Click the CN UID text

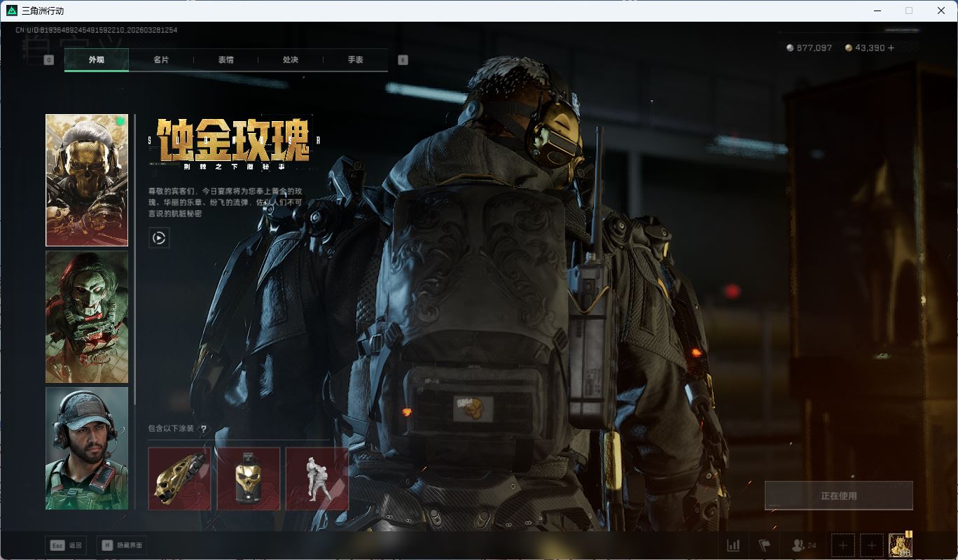(97, 31)
